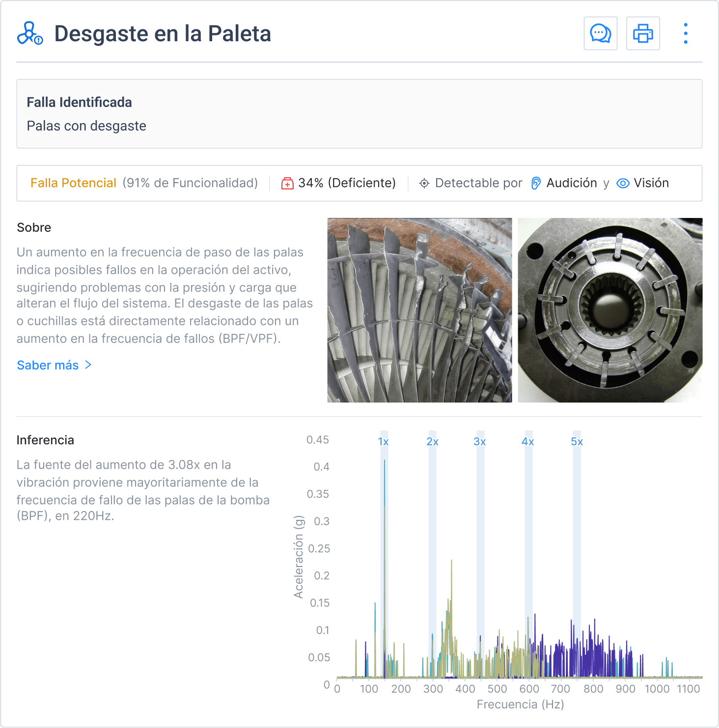Open the comments chat icon
Viewport: 719px width, 728px height.
coord(600,33)
